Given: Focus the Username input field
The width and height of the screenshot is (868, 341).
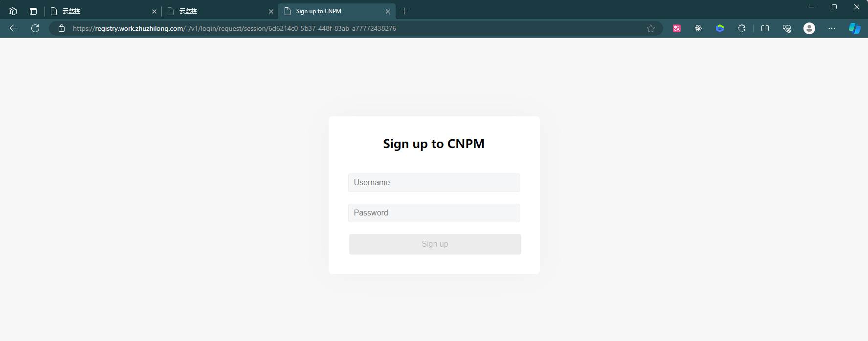Looking at the screenshot, I should click(434, 183).
